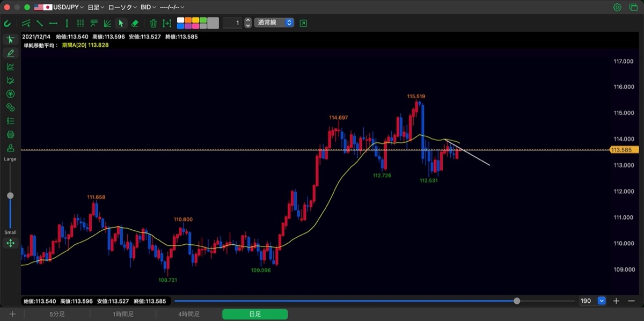Viewport: 644px width, 321px height.
Task: Open the chart with pencil edit icon
Action: 10,81
